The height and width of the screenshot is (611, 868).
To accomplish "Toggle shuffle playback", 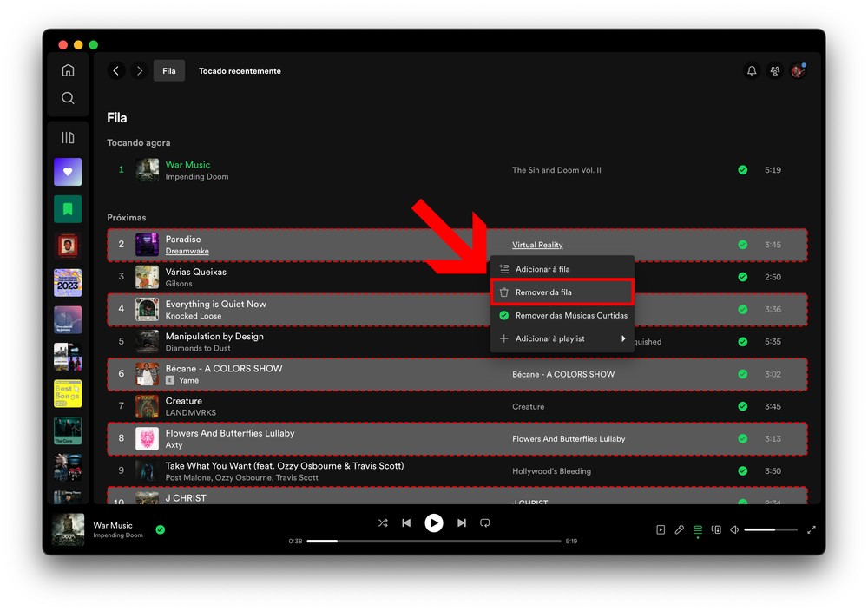I will click(x=383, y=523).
